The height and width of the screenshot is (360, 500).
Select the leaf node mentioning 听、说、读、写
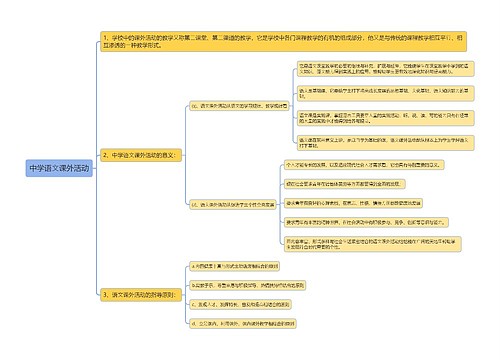[x=385, y=118]
